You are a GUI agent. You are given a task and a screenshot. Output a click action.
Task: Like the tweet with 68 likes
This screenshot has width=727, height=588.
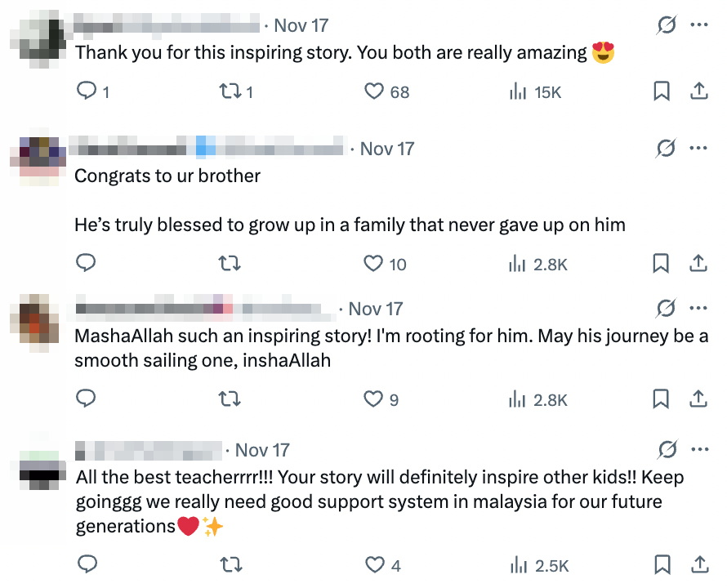(374, 91)
